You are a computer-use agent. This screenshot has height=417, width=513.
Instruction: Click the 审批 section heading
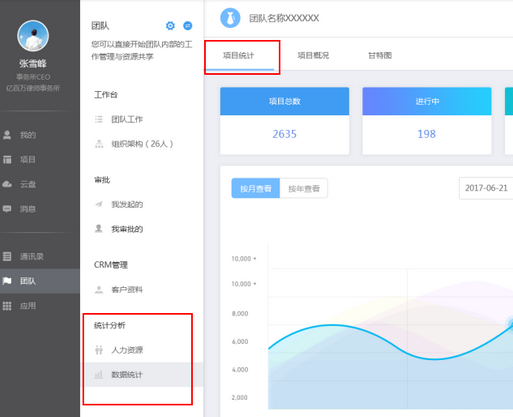(x=102, y=180)
